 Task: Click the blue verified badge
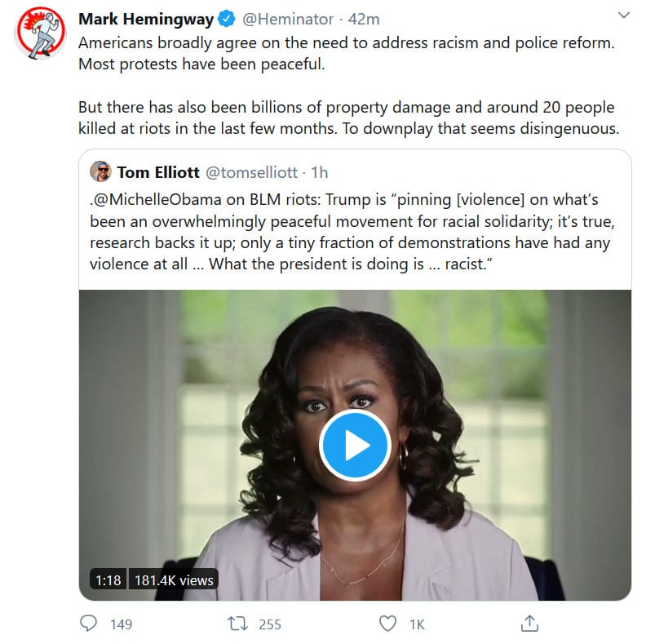pos(227,19)
